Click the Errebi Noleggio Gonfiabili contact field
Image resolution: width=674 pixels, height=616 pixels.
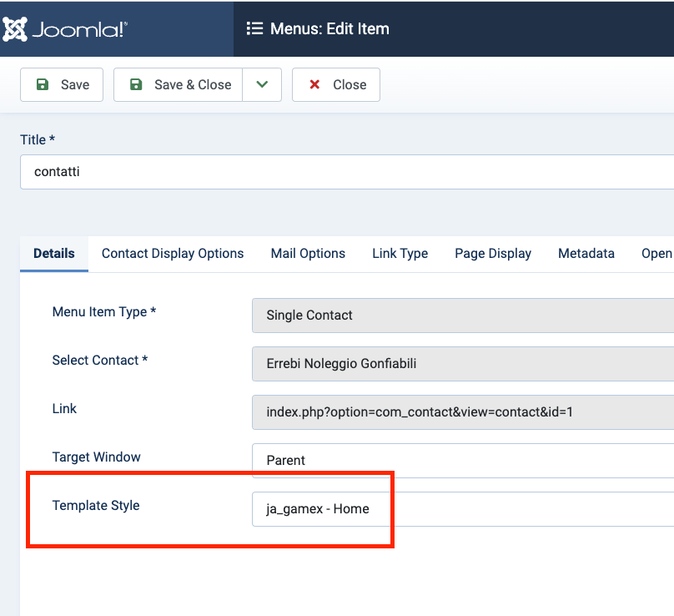coord(462,364)
